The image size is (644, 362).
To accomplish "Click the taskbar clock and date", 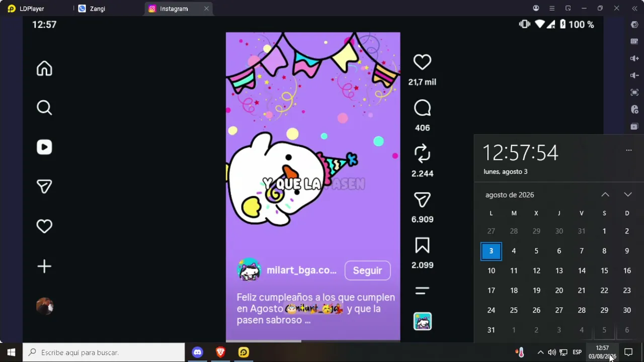I will pos(602,352).
